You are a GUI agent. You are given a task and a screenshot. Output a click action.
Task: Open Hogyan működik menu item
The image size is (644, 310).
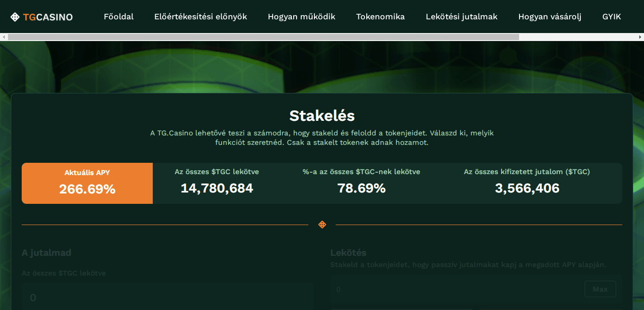[x=302, y=17]
